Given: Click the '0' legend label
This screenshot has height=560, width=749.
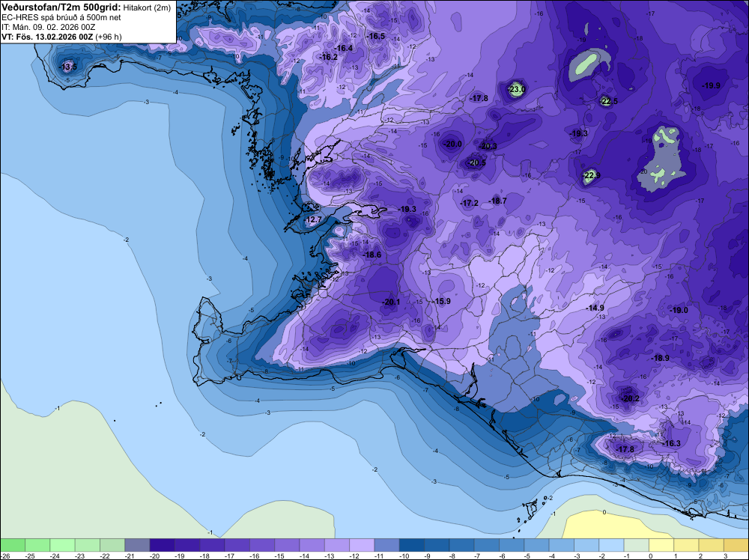Looking at the screenshot, I should [651, 556].
